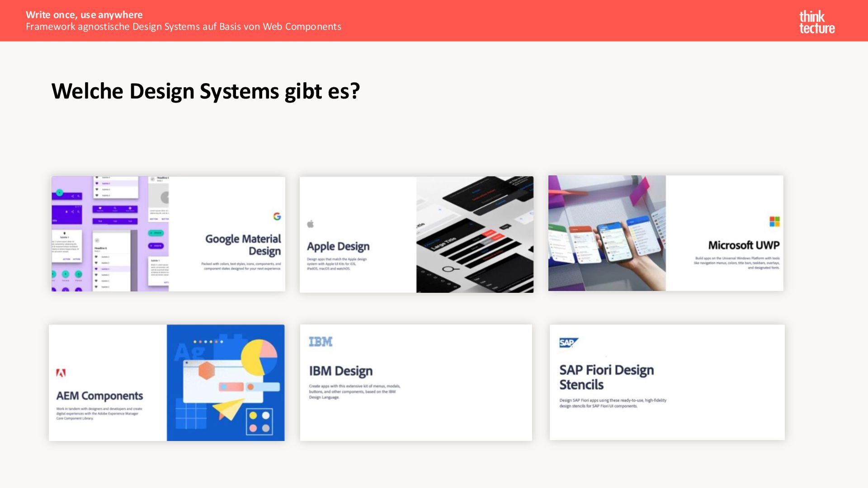Click the blue Adobe illustration image
This screenshot has height=488, width=868.
(226, 382)
